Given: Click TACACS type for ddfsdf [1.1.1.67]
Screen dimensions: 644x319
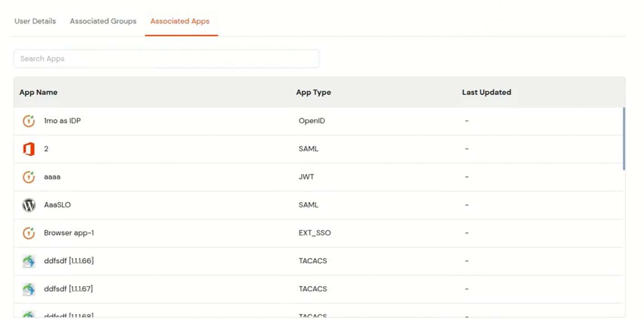Looking at the screenshot, I should click(313, 289).
